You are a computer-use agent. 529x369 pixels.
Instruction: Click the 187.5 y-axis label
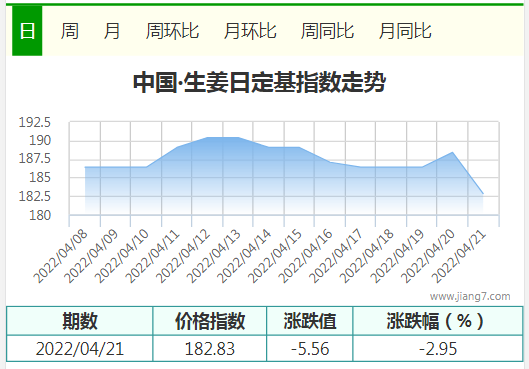[34, 159]
